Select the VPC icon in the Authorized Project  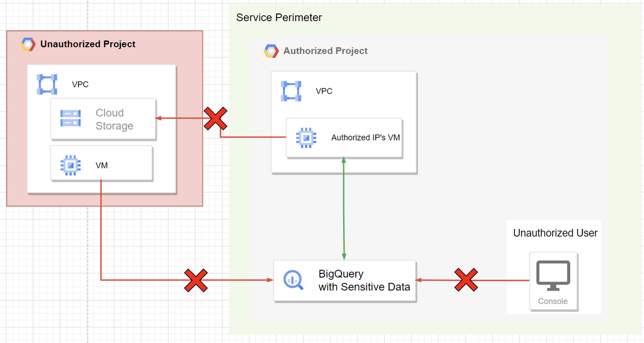tap(291, 91)
